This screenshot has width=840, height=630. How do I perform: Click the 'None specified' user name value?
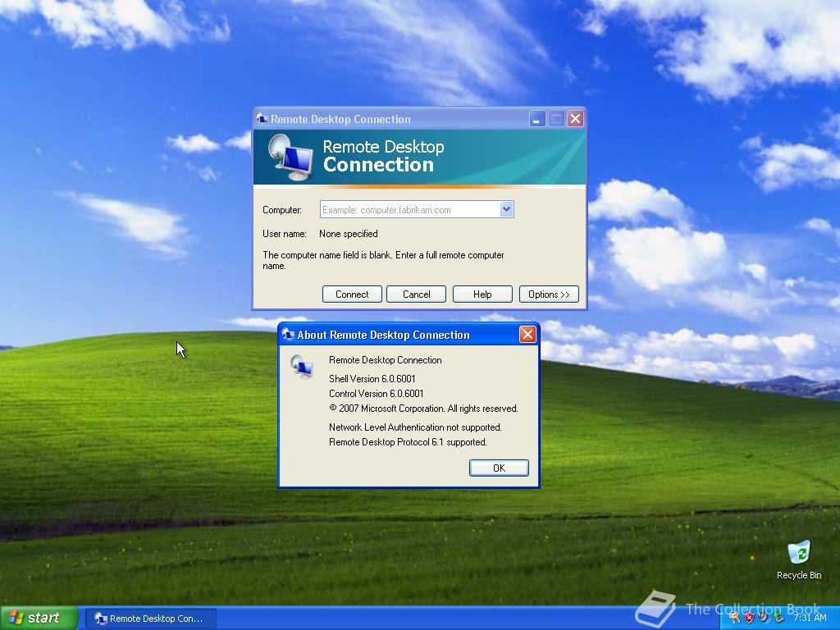(x=348, y=234)
